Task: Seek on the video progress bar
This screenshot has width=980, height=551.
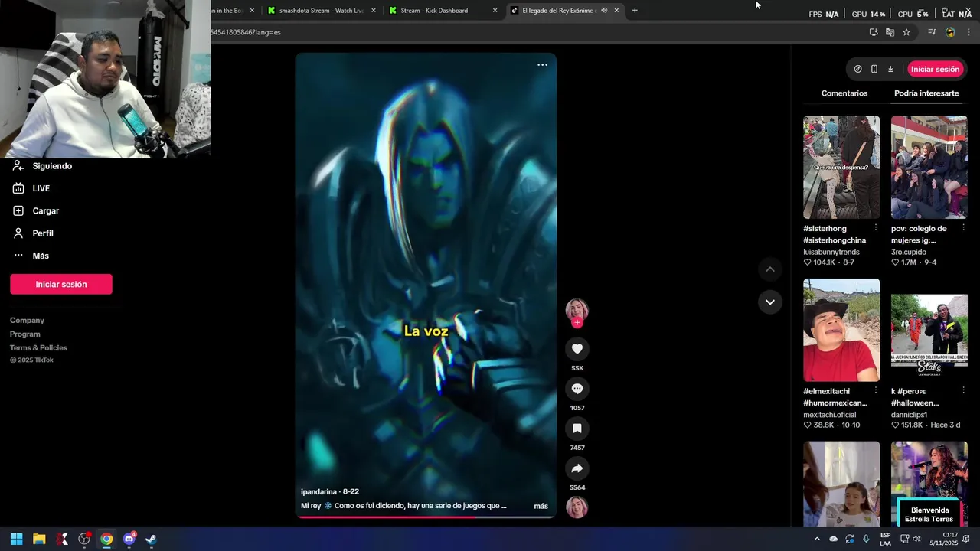Action: [x=426, y=517]
